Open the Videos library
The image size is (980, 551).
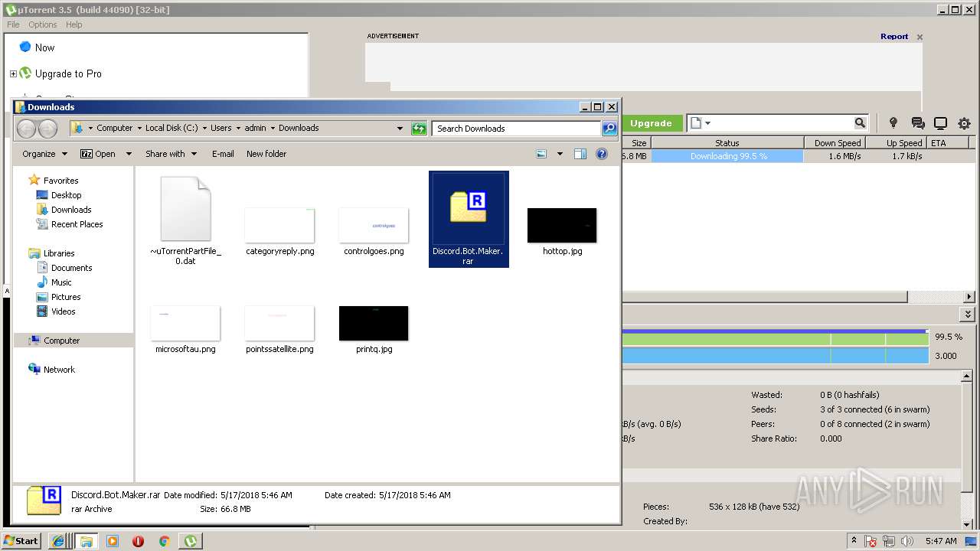(57, 311)
